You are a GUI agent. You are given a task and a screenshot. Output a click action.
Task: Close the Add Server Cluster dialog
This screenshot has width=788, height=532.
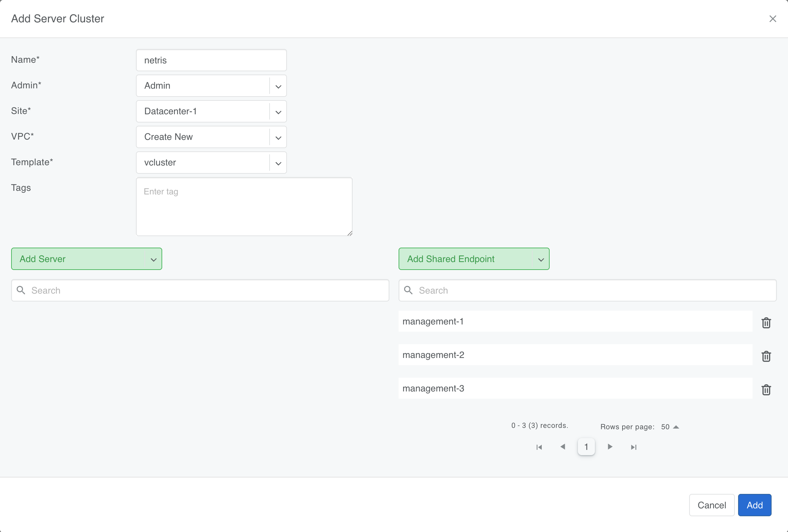[773, 19]
